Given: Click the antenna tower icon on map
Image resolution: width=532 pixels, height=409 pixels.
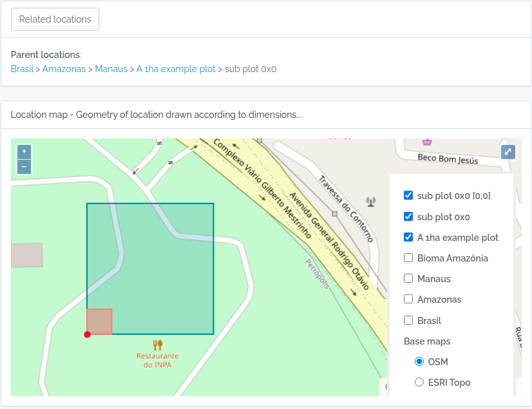Looking at the screenshot, I should pos(370,202).
